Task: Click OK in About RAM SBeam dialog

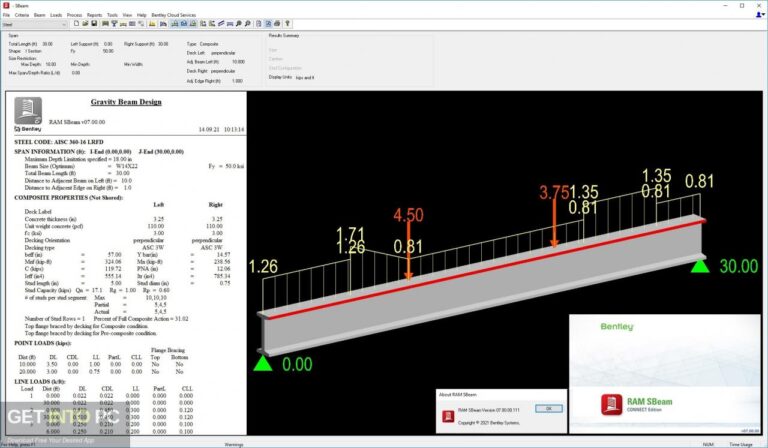Action: coord(549,408)
